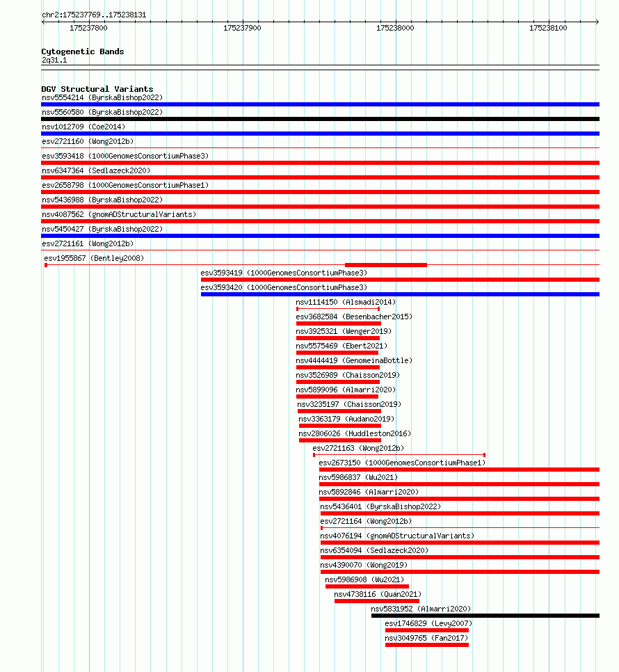Click the red bar under nsv4738116 (Quan2021)

tap(377, 601)
